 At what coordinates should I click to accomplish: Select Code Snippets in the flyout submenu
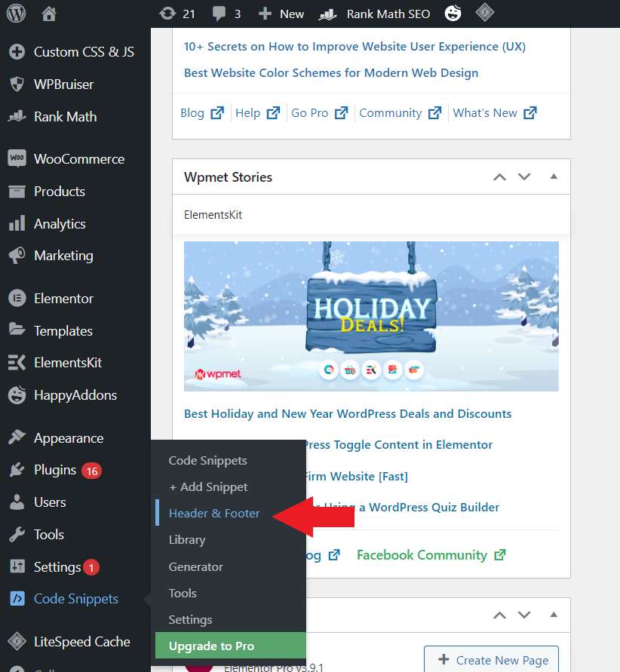tap(208, 460)
